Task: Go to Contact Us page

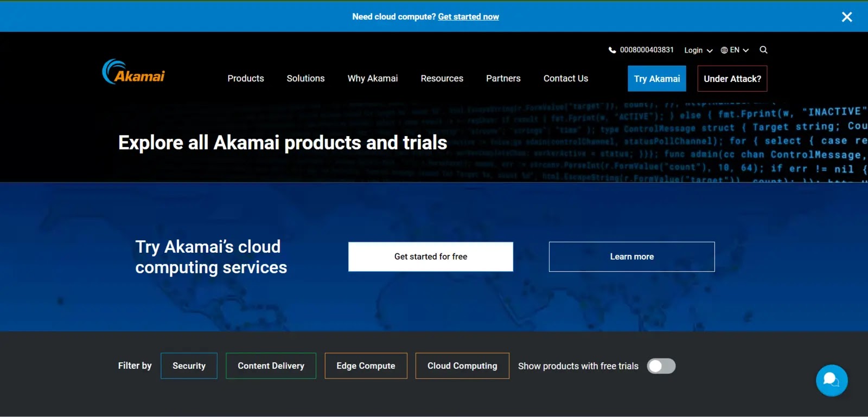Action: (x=566, y=79)
